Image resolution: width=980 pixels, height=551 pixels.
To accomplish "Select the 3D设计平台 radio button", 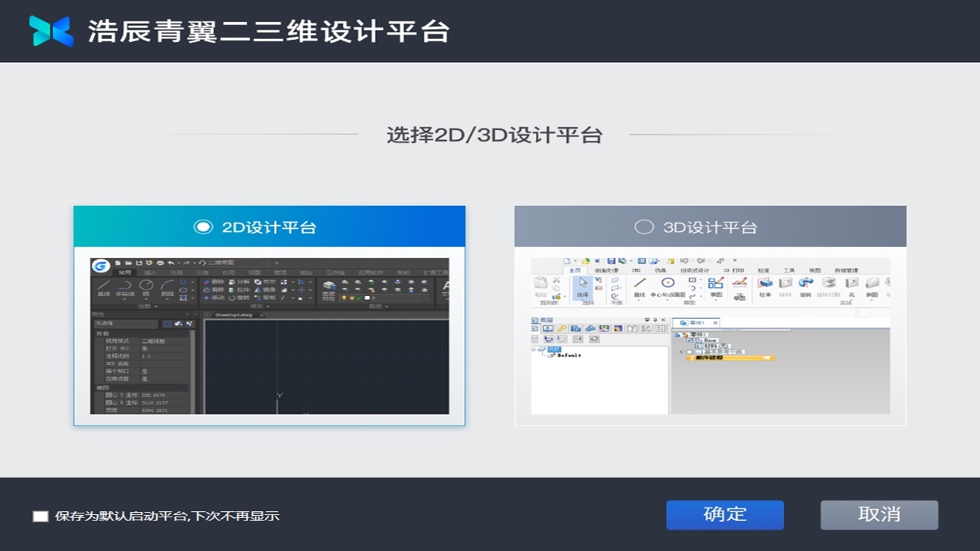I will tap(643, 227).
